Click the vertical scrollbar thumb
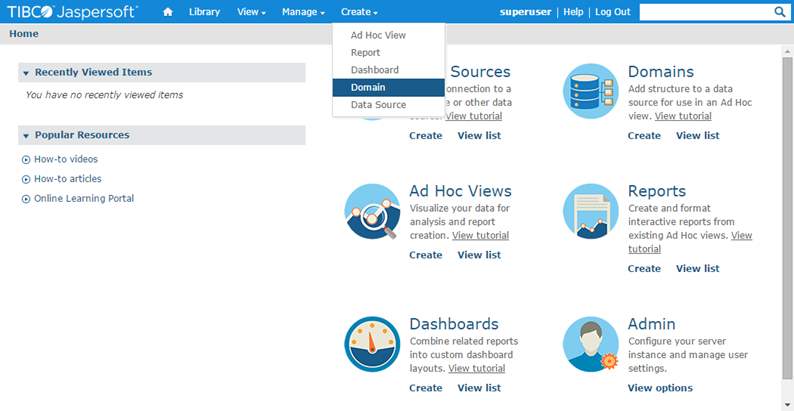Image resolution: width=794 pixels, height=411 pixels. click(787, 218)
